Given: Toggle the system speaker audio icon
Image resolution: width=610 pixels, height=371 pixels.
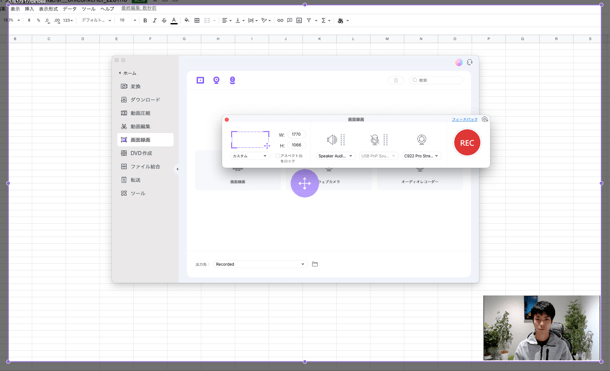Looking at the screenshot, I should pos(332,140).
